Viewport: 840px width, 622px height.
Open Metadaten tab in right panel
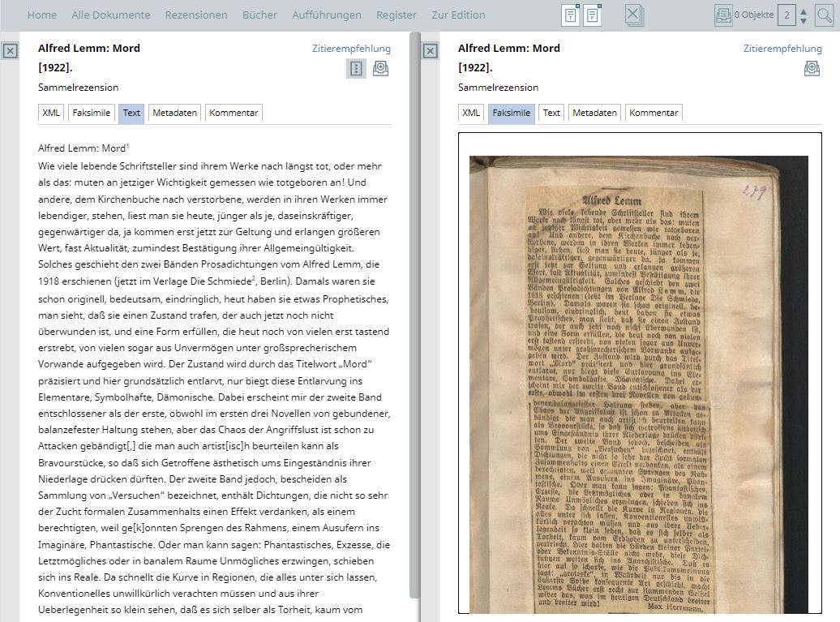[x=594, y=113]
